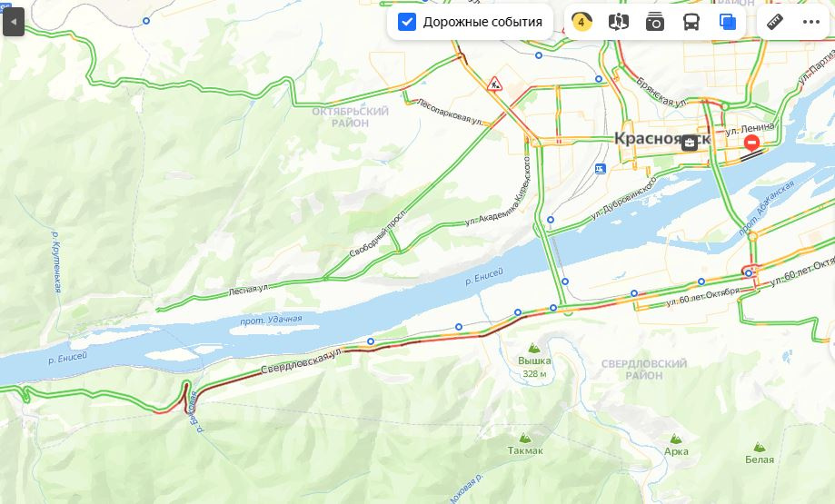The image size is (835, 504).
Task: Activate the ruler distance tool
Action: [775, 22]
